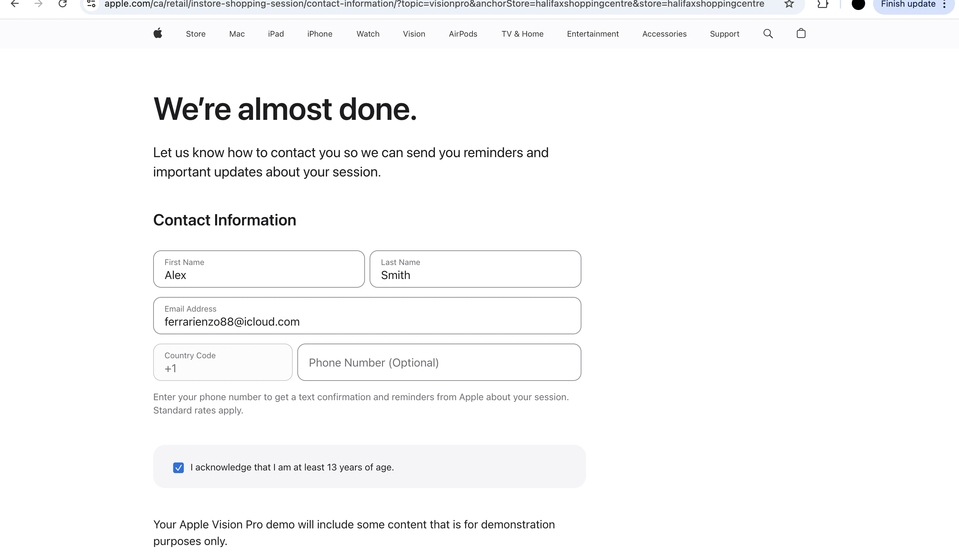
Task: Click the browser back arrow
Action: 14,4
